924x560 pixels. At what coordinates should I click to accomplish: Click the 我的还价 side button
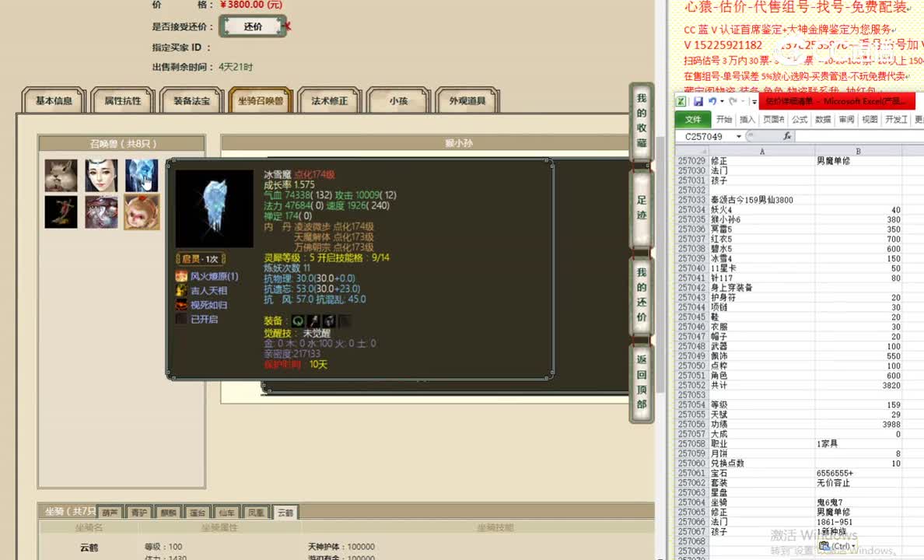[641, 295]
